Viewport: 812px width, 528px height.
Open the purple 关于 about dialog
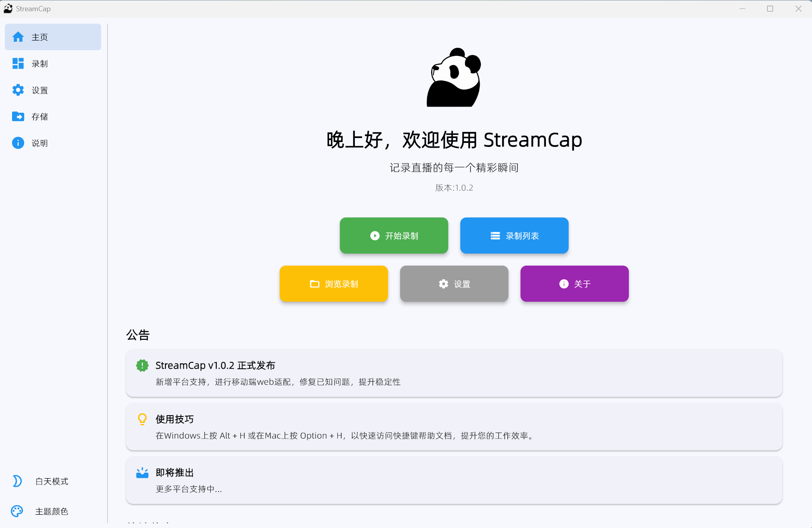[x=574, y=284]
